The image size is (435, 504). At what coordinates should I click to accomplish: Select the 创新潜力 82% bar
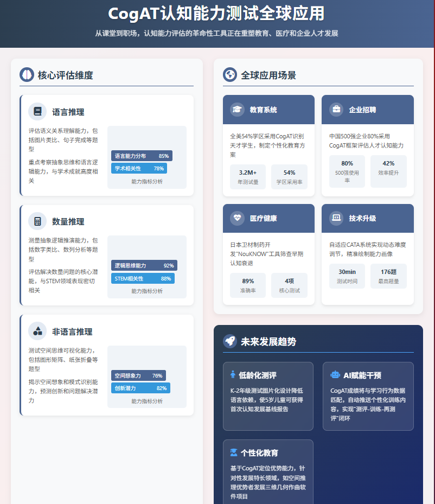140,388
